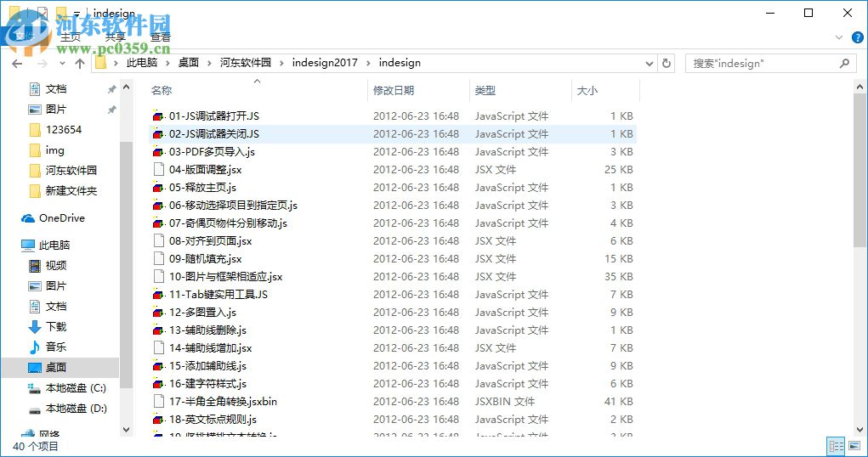
Task: Open OneDrive in navigation pane
Action: click(54, 218)
